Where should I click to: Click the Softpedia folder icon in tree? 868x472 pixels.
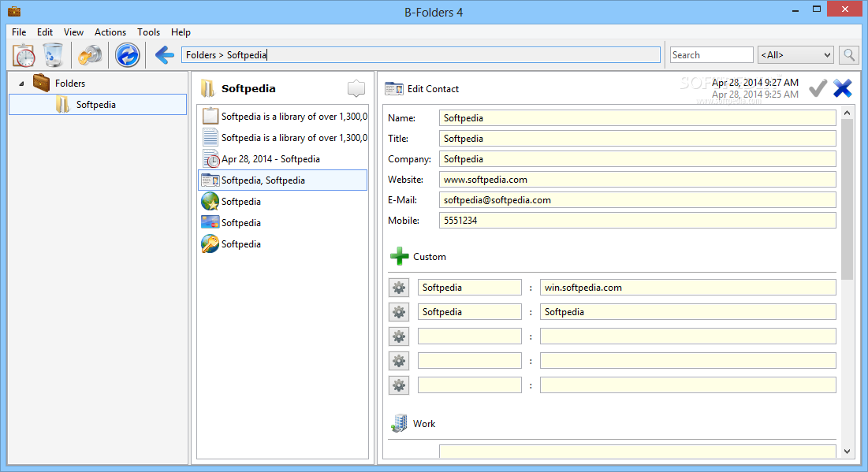[62, 105]
